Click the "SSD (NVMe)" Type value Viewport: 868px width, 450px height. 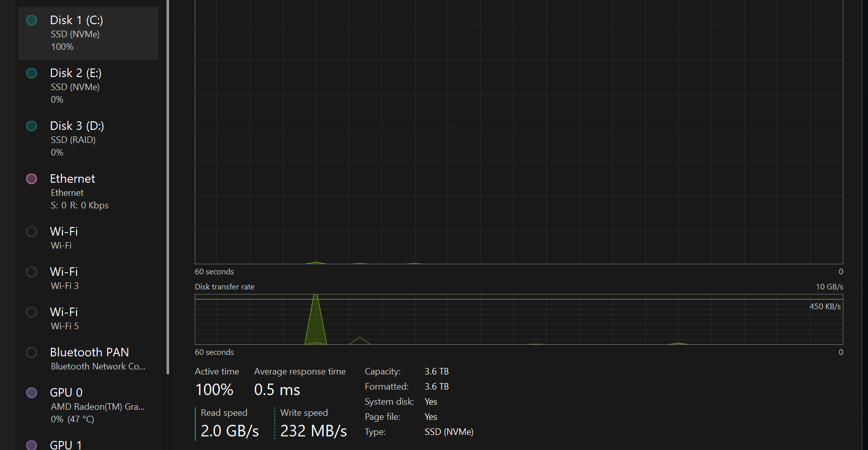(x=449, y=432)
